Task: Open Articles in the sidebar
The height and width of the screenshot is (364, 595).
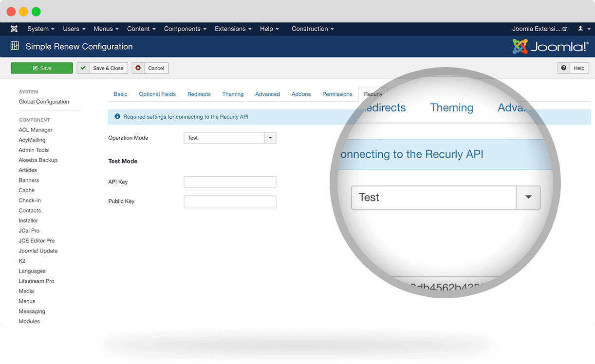Action: click(28, 170)
